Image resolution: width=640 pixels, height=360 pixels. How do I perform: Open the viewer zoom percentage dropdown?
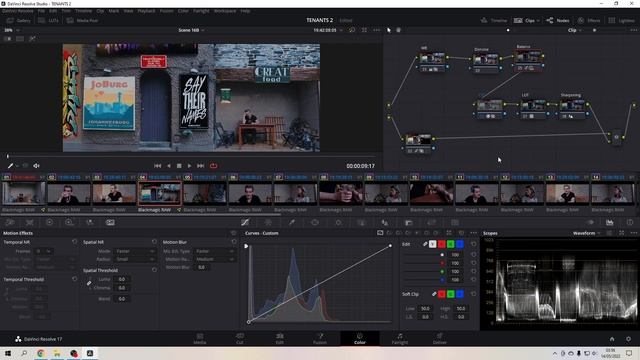11,30
